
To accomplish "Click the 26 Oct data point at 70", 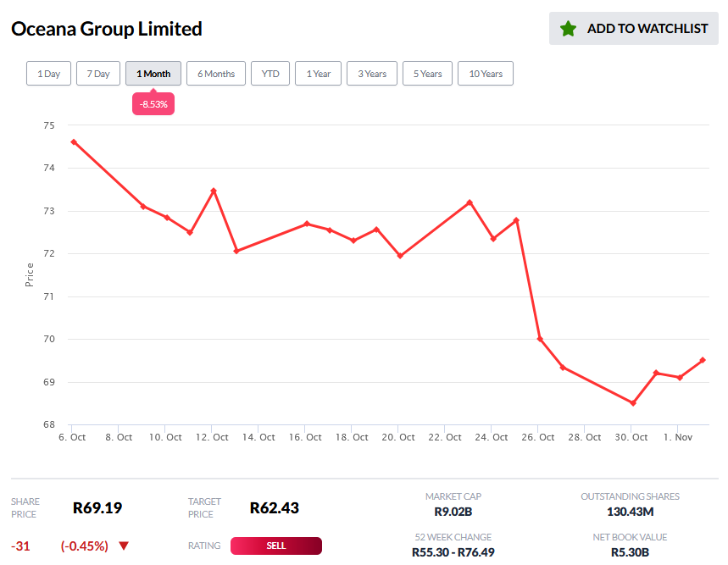I will pyautogui.click(x=540, y=339).
